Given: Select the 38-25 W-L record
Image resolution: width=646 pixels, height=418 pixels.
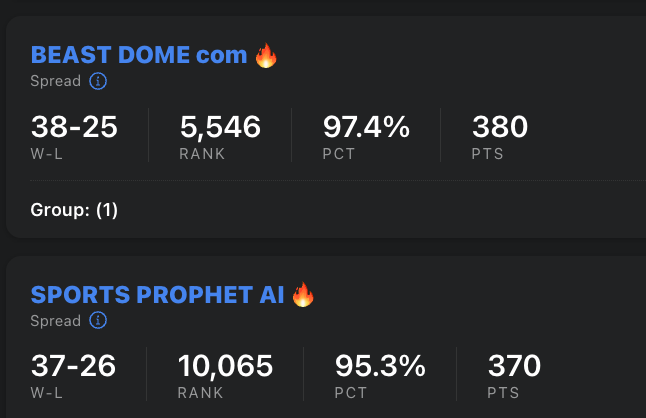Looking at the screenshot, I should [x=74, y=127].
